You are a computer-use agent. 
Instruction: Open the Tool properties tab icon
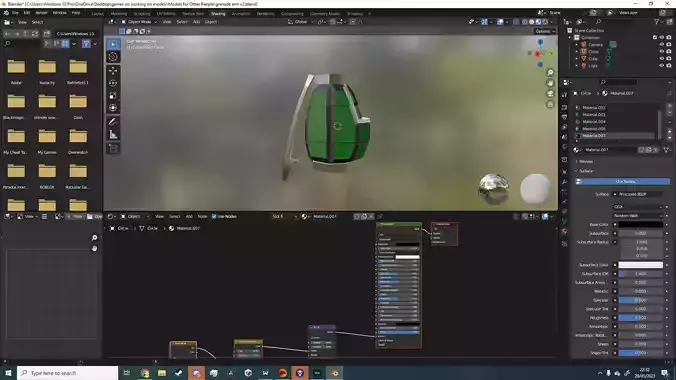pyautogui.click(x=564, y=95)
